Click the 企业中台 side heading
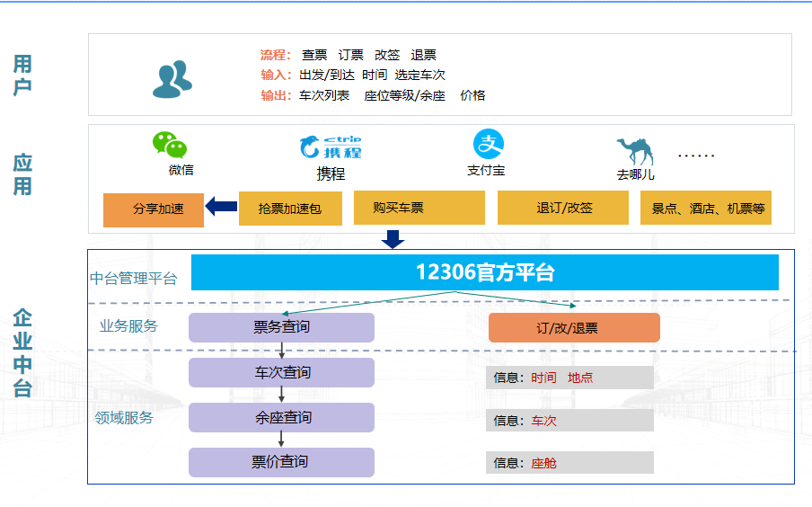Viewport: 812px width, 507px height. point(22,353)
